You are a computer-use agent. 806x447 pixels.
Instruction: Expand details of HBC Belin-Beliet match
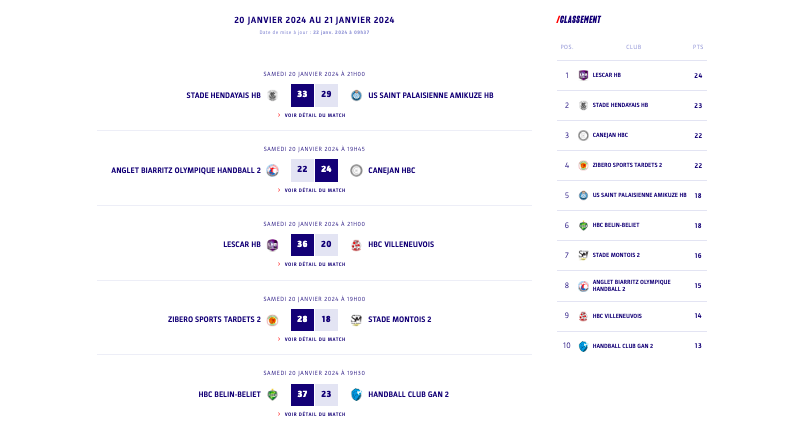pos(314,414)
